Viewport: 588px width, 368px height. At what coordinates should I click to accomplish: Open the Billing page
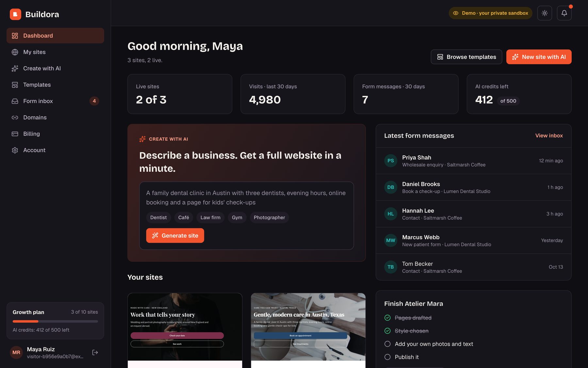click(x=55, y=134)
